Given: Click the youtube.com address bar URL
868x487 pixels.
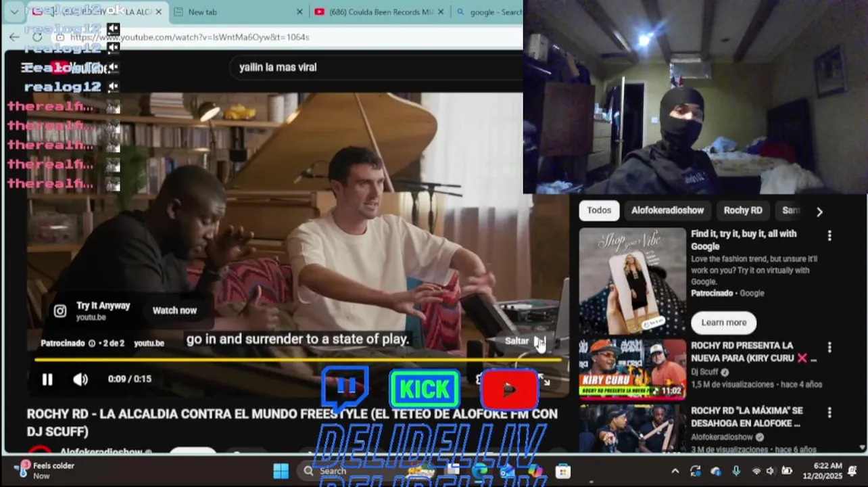Looking at the screenshot, I should coord(189,37).
